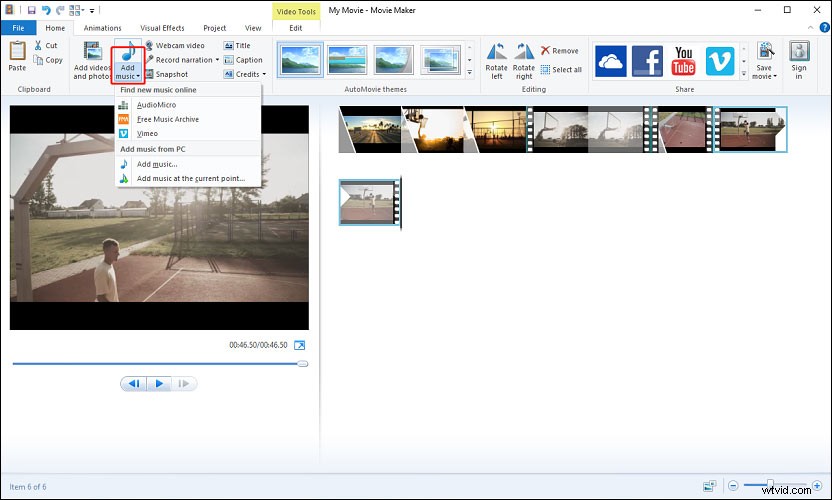Image resolution: width=832 pixels, height=500 pixels.
Task: Collapse the ribbon with the chevron
Action: [x=810, y=28]
